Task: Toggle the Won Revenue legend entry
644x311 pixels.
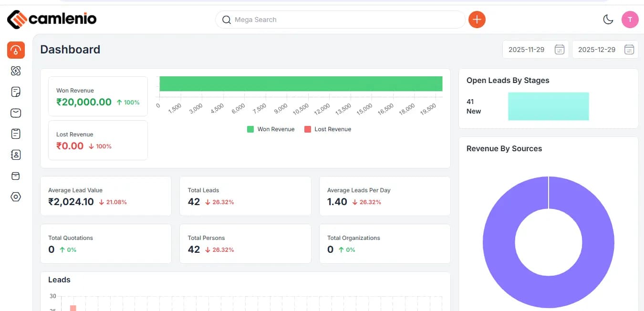Action: tap(270, 129)
